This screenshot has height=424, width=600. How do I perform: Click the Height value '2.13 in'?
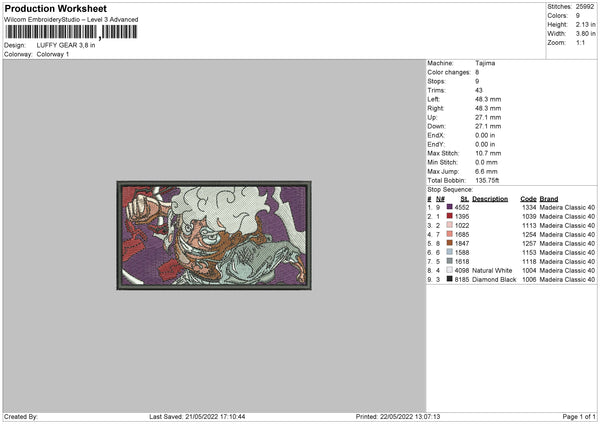pyautogui.click(x=585, y=24)
